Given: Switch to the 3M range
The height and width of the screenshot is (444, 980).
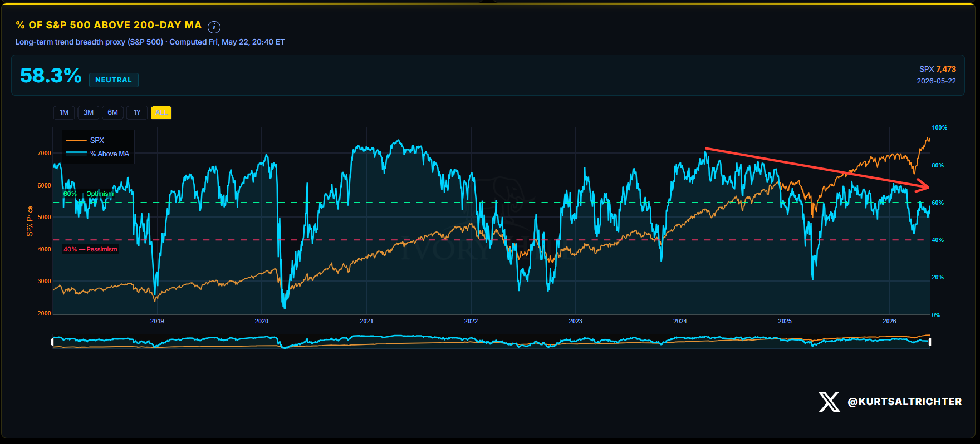Looking at the screenshot, I should click(x=89, y=112).
